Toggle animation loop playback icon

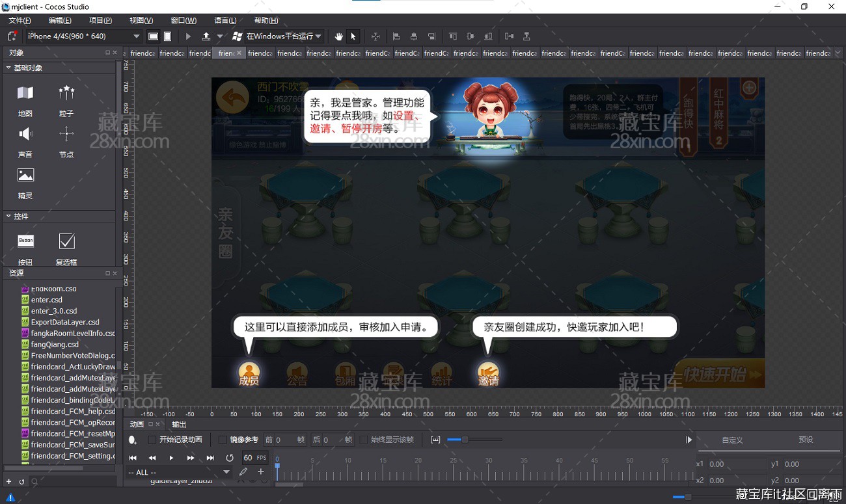pos(229,458)
